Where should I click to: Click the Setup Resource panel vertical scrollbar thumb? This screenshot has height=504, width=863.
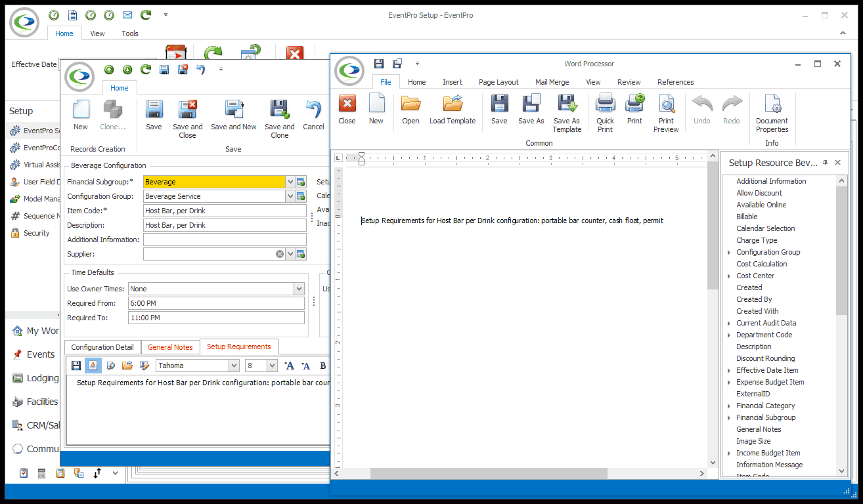[x=842, y=251]
